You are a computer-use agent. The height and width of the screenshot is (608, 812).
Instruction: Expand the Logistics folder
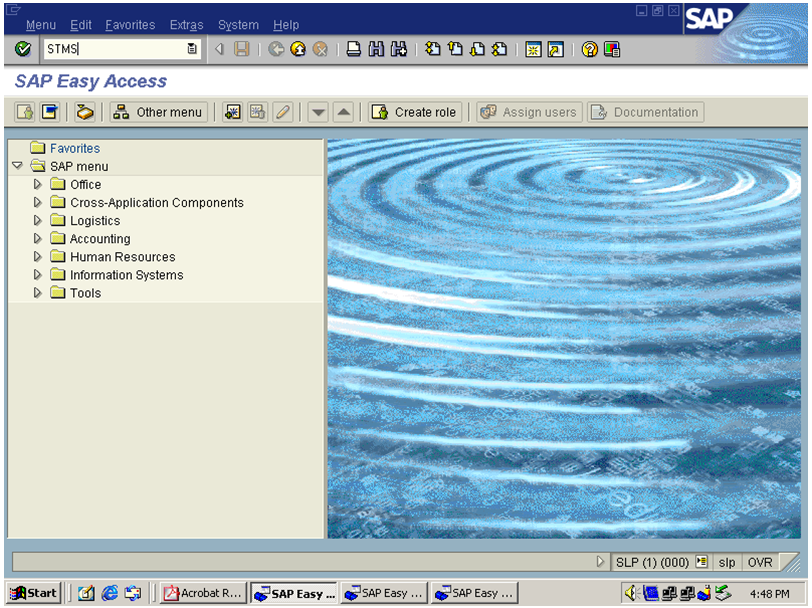37,221
